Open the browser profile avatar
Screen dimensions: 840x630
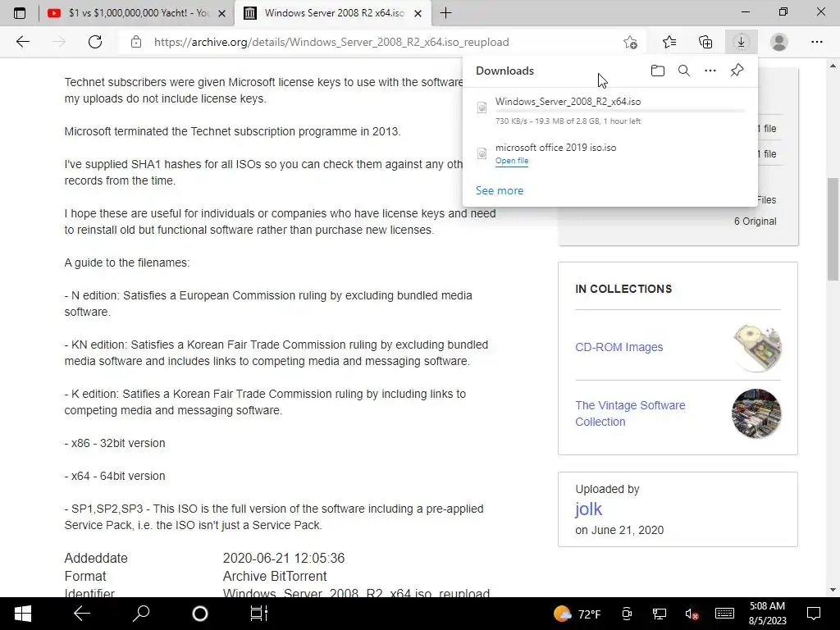point(779,42)
